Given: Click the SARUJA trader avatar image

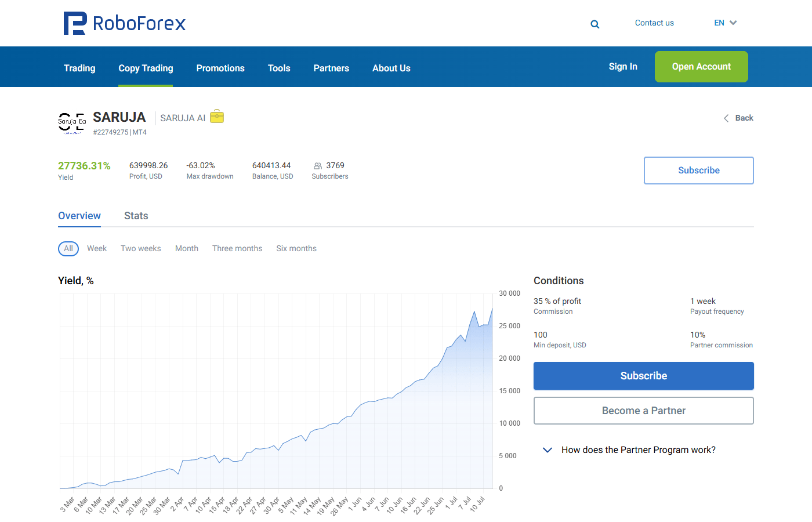Looking at the screenshot, I should point(72,123).
